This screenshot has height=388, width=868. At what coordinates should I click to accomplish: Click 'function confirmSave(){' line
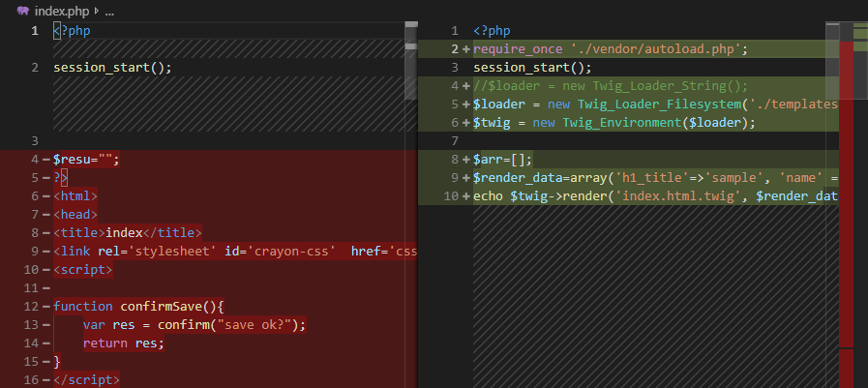tap(138, 306)
